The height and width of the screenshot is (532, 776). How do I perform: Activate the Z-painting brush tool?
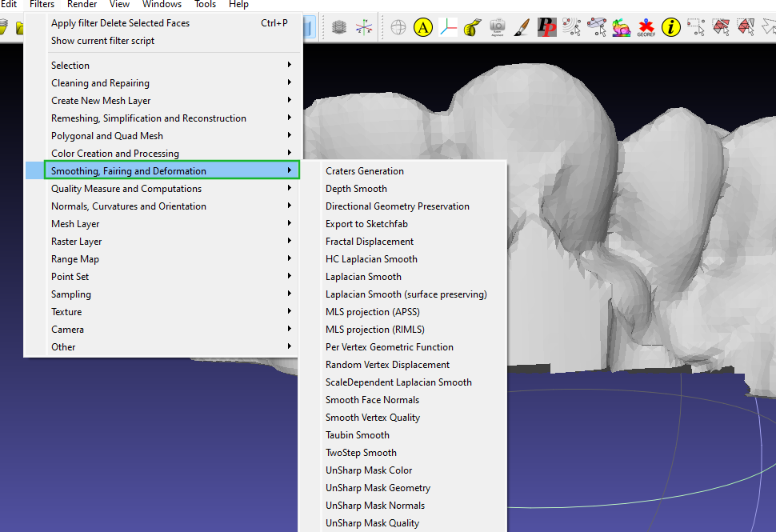520,26
